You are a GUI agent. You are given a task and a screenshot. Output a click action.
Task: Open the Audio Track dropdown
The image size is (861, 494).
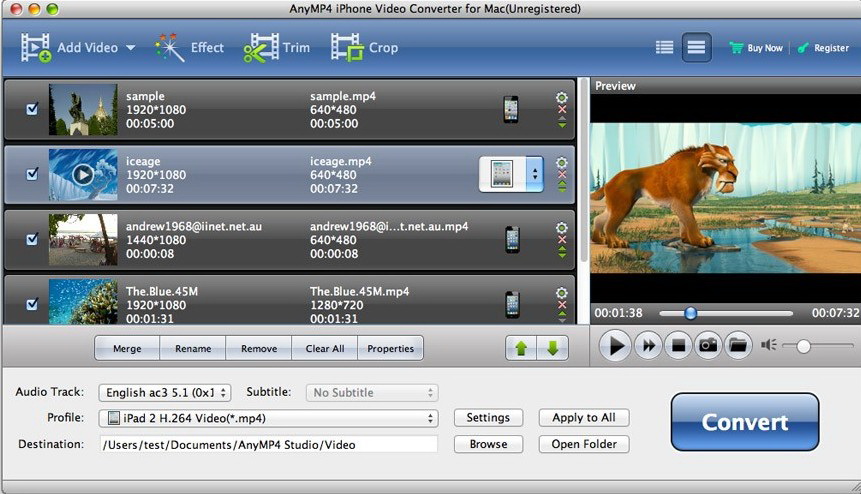[165, 392]
